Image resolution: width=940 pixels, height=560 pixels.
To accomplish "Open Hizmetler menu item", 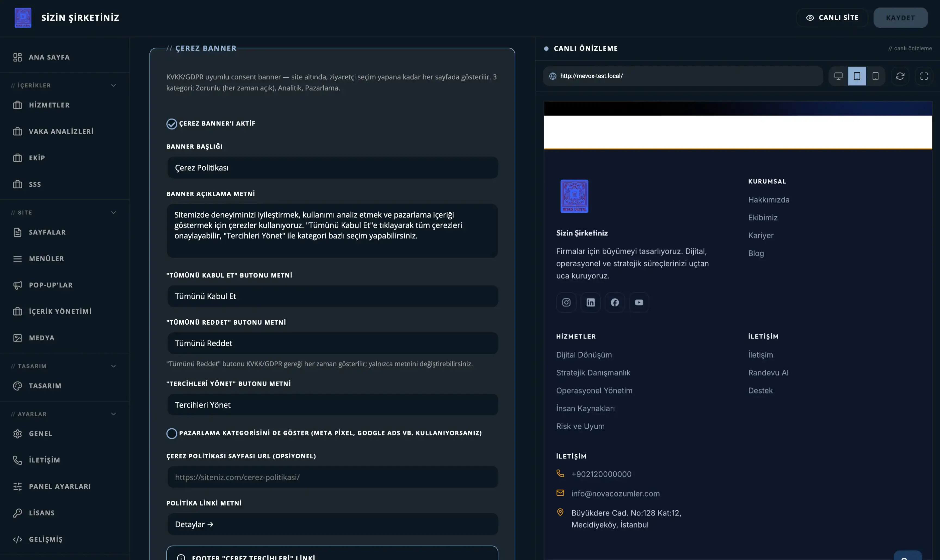I will [x=64, y=105].
